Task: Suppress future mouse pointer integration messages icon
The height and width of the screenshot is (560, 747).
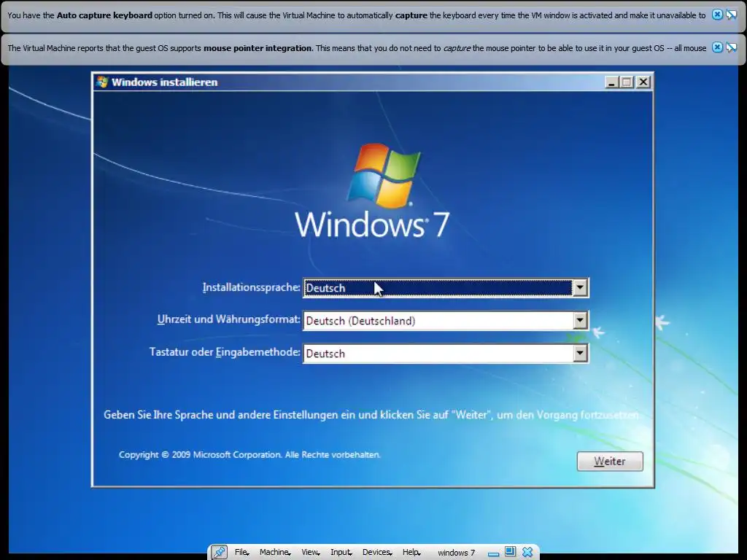Action: click(731, 47)
